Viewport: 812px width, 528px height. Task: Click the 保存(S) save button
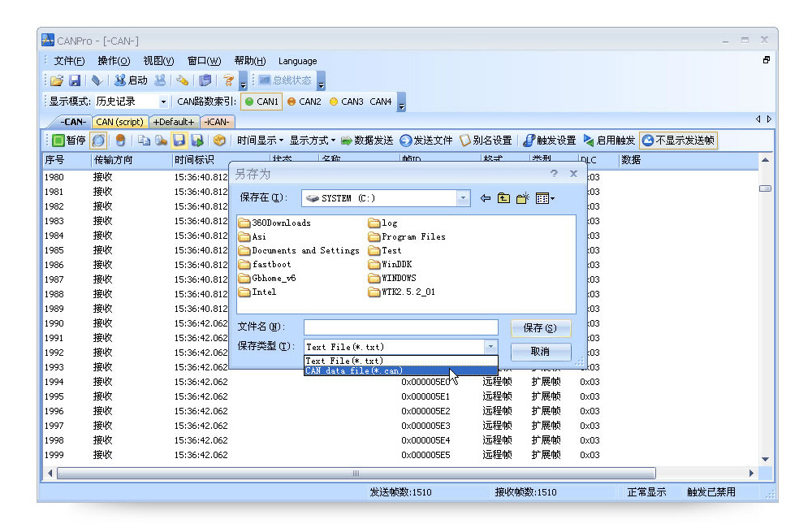[540, 328]
